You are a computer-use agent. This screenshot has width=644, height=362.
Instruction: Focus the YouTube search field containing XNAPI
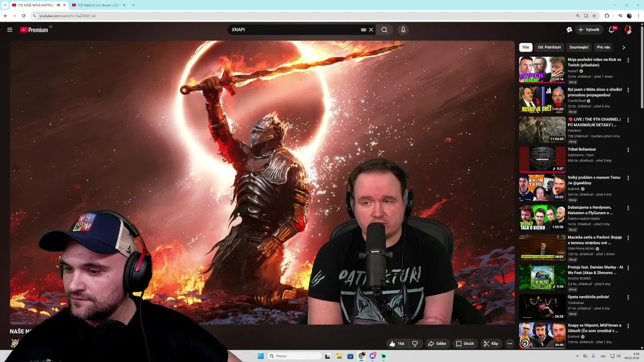(294, 30)
